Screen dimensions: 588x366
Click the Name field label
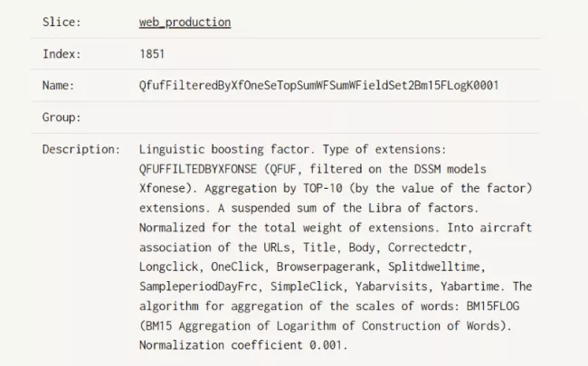pyautogui.click(x=58, y=86)
